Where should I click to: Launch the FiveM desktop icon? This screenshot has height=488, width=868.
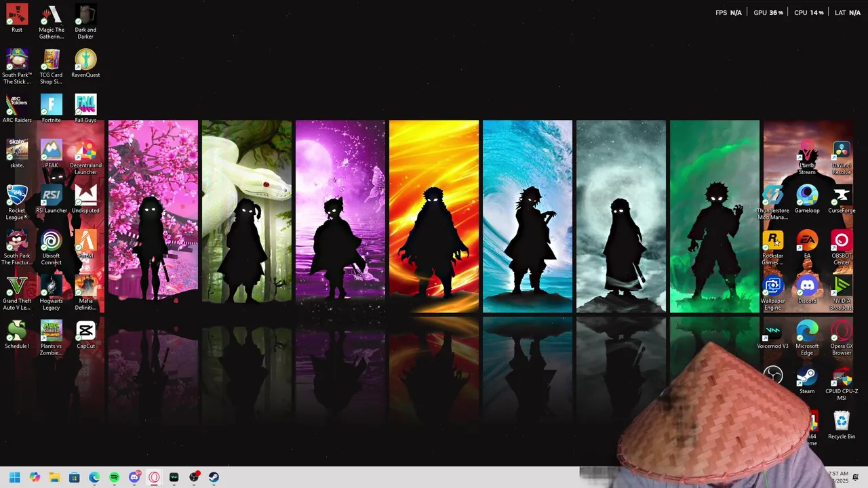85,244
